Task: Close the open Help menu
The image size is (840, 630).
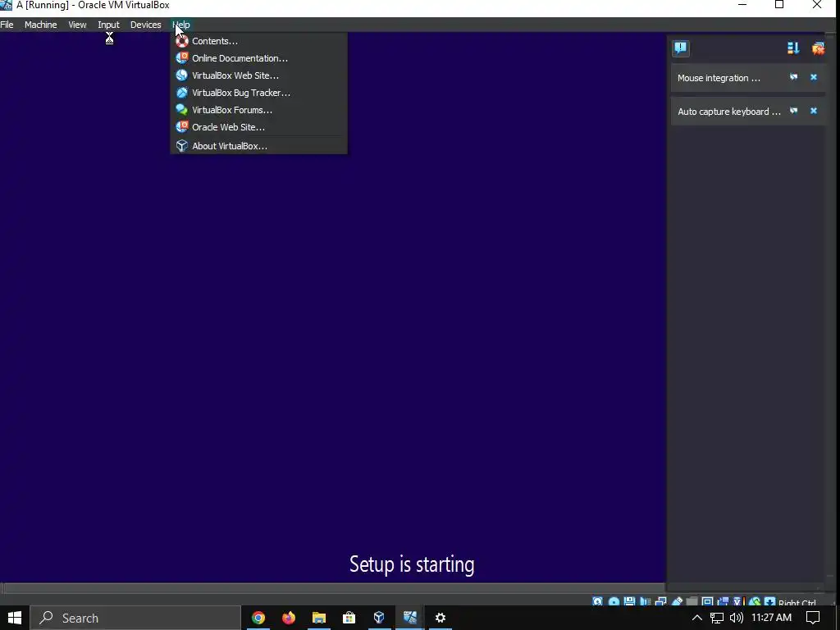Action: [181, 25]
